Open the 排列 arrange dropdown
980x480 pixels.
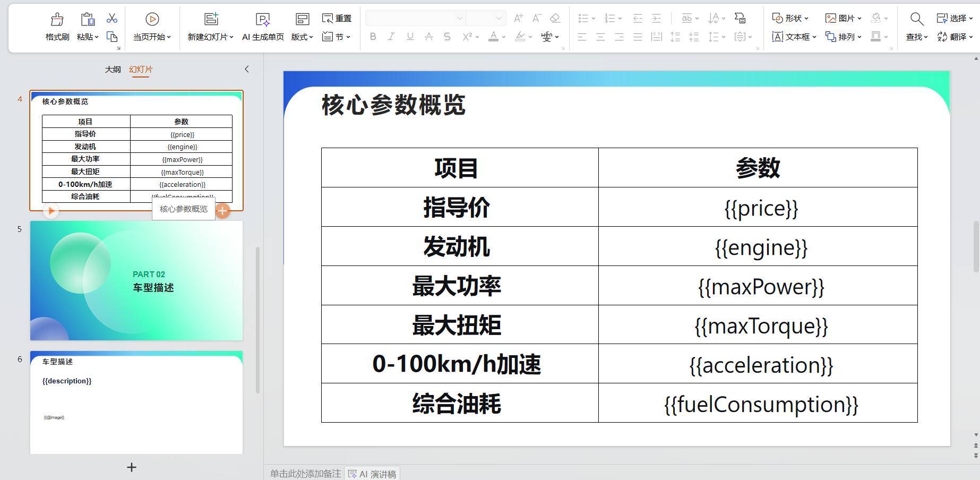coord(843,37)
